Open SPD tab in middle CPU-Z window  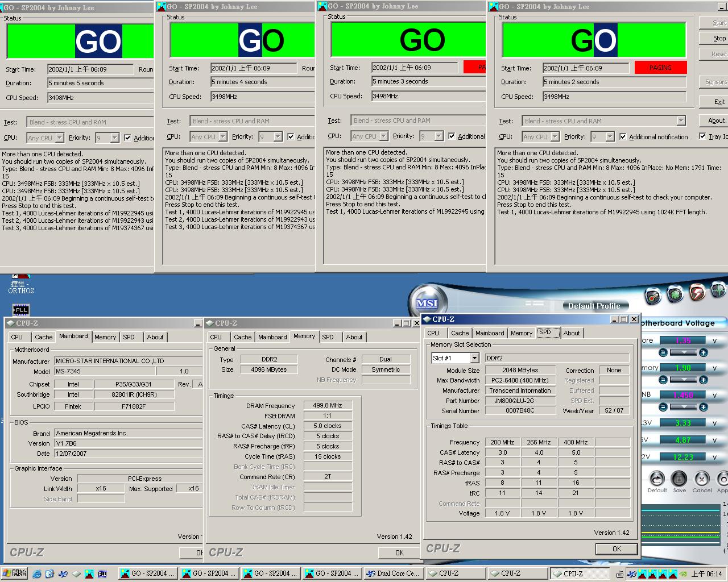(x=328, y=337)
